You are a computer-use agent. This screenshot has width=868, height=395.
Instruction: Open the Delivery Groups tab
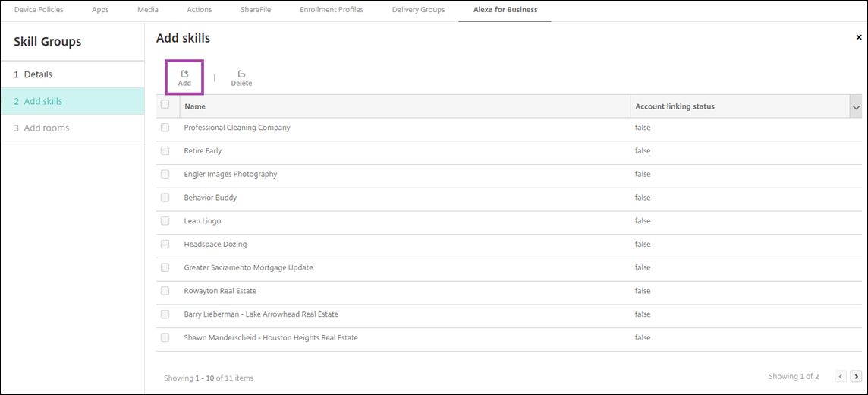click(x=419, y=10)
